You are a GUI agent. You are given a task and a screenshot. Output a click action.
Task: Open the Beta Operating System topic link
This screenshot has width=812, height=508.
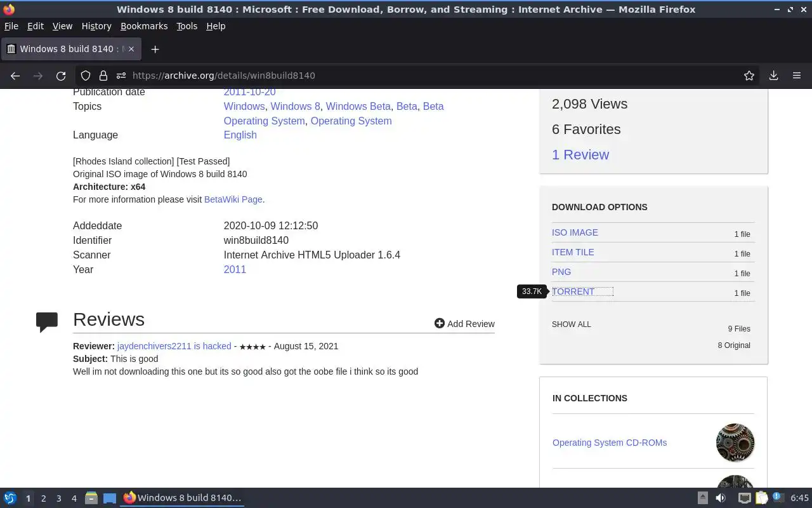[x=334, y=114]
